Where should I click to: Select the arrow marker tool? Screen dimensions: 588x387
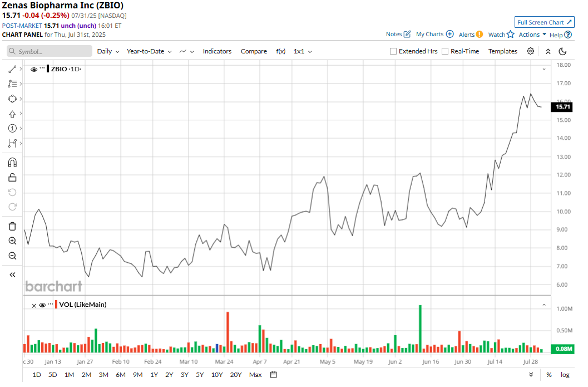(12, 114)
